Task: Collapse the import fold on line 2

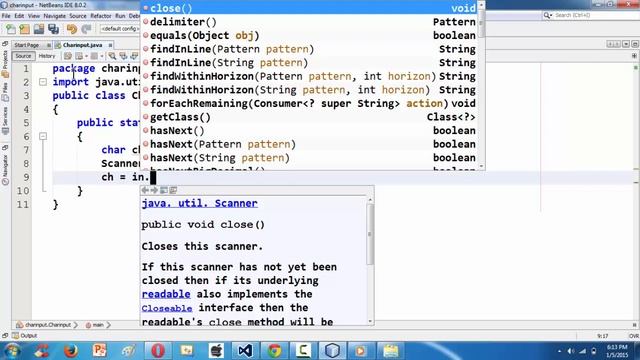Action: click(43, 82)
